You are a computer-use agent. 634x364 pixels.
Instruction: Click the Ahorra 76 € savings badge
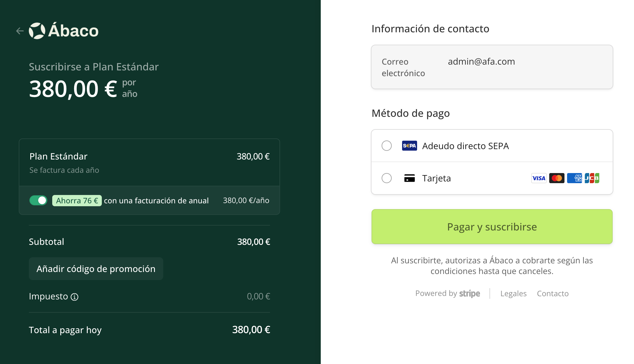[77, 200]
